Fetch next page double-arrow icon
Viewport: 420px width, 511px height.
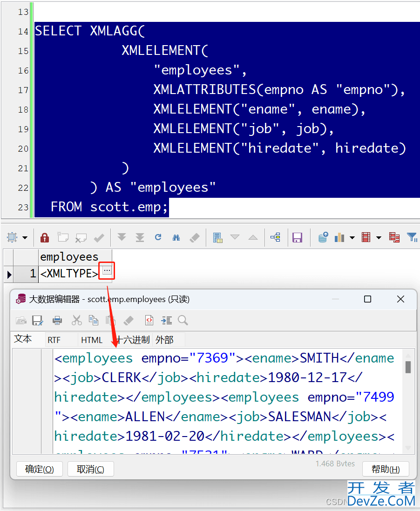[122, 237]
